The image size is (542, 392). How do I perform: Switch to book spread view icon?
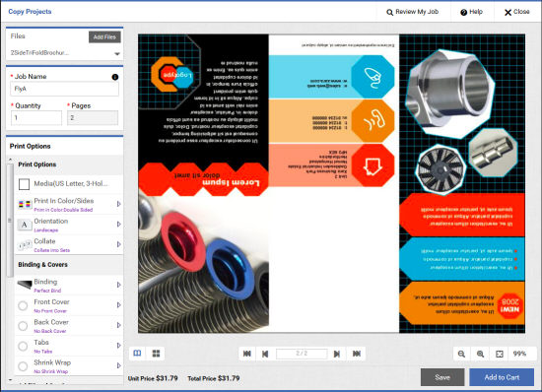tap(137, 354)
